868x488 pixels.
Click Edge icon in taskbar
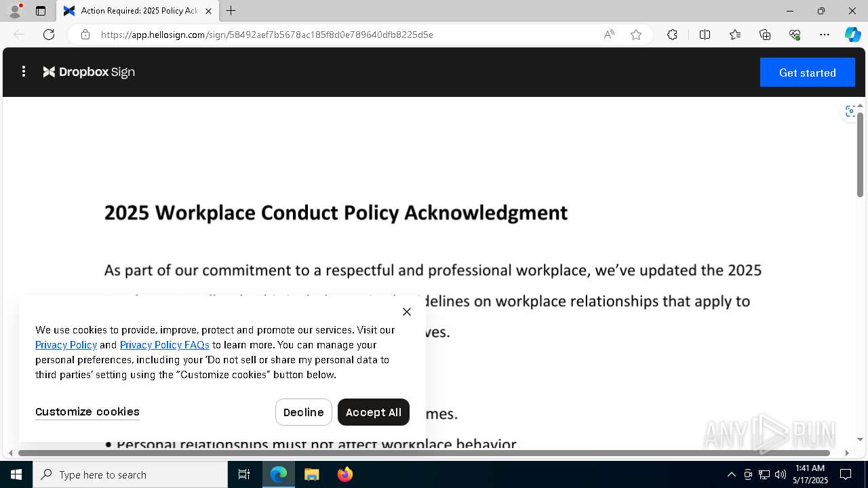pyautogui.click(x=279, y=474)
